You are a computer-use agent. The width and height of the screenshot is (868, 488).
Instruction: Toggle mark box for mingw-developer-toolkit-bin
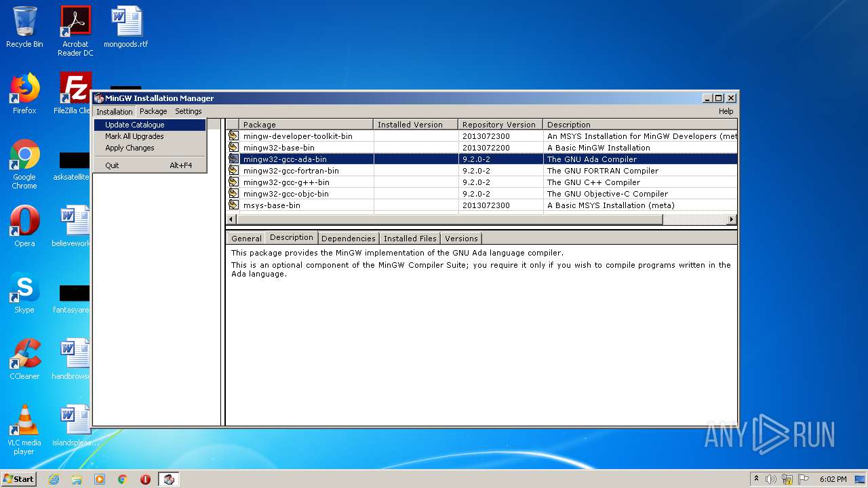pos(233,136)
